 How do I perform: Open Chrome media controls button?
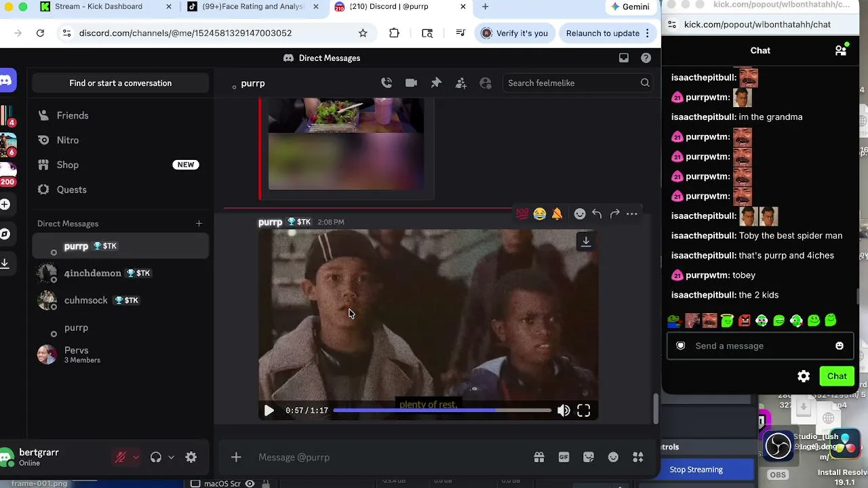point(460,33)
